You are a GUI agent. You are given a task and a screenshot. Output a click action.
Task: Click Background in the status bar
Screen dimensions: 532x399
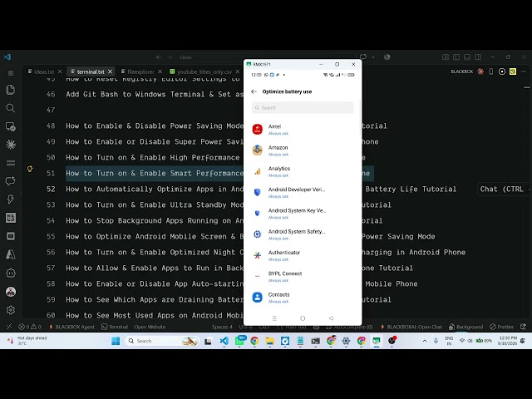tap(465, 327)
